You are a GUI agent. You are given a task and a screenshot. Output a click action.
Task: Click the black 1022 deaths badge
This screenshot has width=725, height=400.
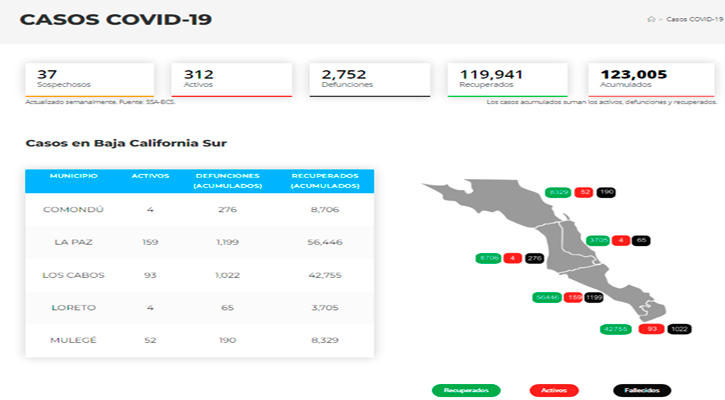(679, 329)
